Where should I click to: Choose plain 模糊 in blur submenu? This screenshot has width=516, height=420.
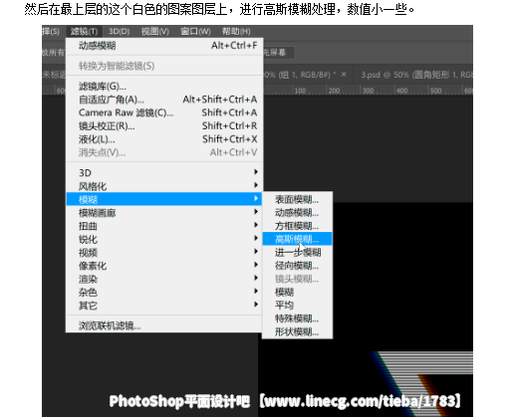tap(297, 293)
